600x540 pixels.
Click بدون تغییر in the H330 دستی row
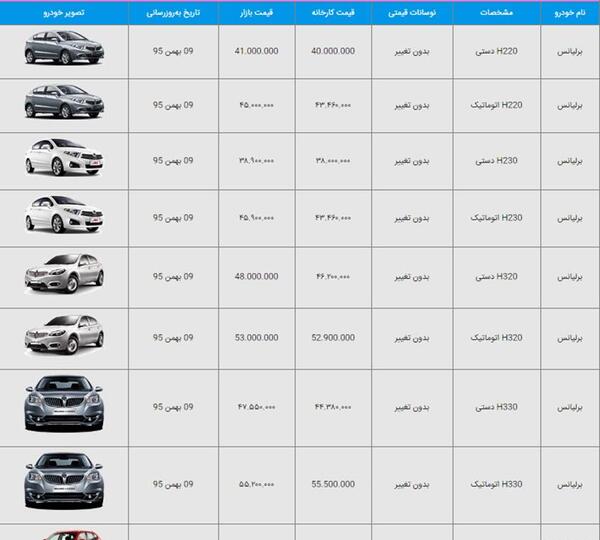412,407
